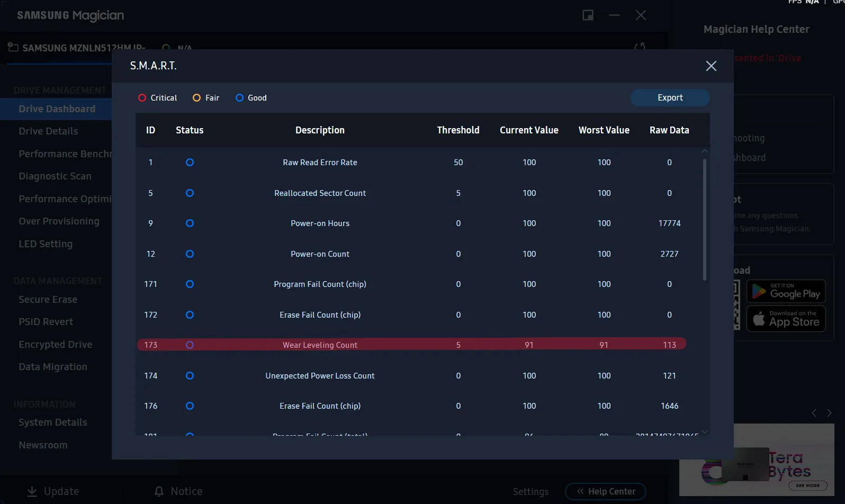This screenshot has width=845, height=504.
Task: Click the refresh icon near the drive tab
Action: point(640,47)
